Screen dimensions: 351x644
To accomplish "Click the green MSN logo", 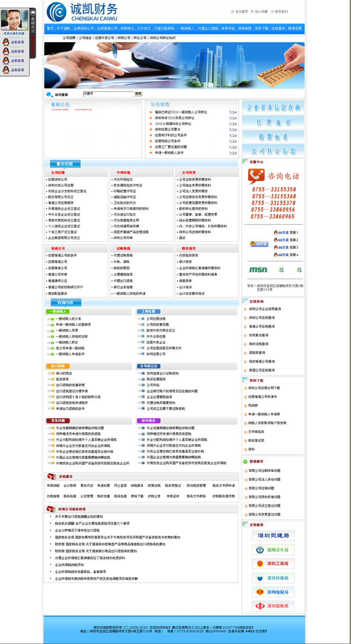I will [258, 270].
